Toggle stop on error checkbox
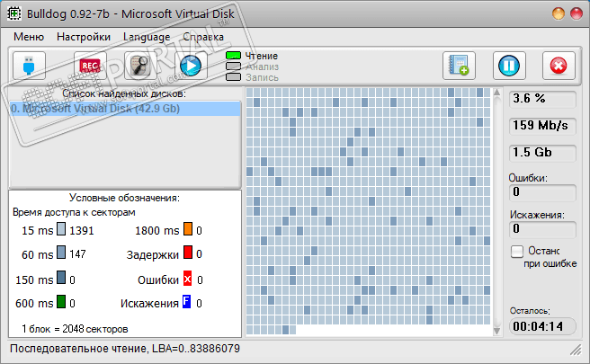This screenshot has height=364, width=590. (x=517, y=251)
